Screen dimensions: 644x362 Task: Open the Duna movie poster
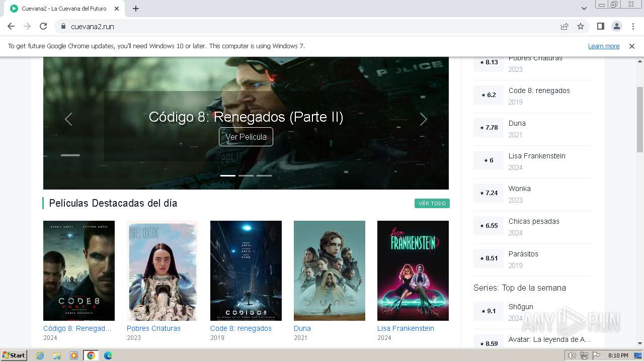tap(330, 270)
